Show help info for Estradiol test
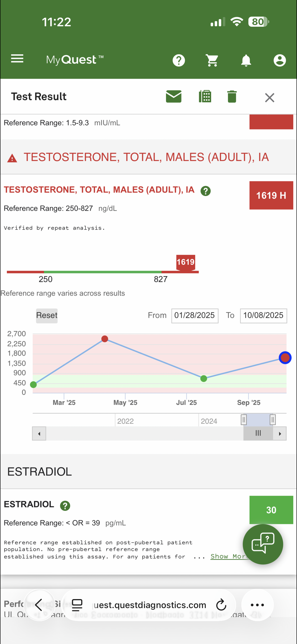297x644 pixels. tap(65, 506)
